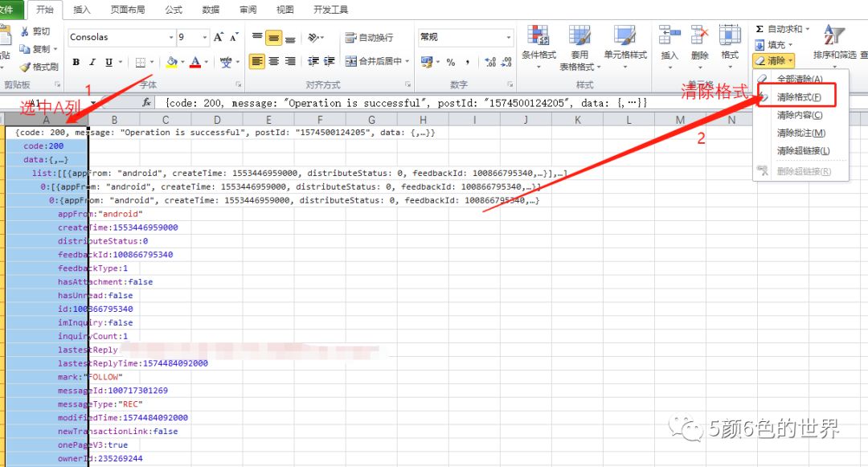Open underline style dropdown arrow
This screenshot has width=868, height=467.
120,62
